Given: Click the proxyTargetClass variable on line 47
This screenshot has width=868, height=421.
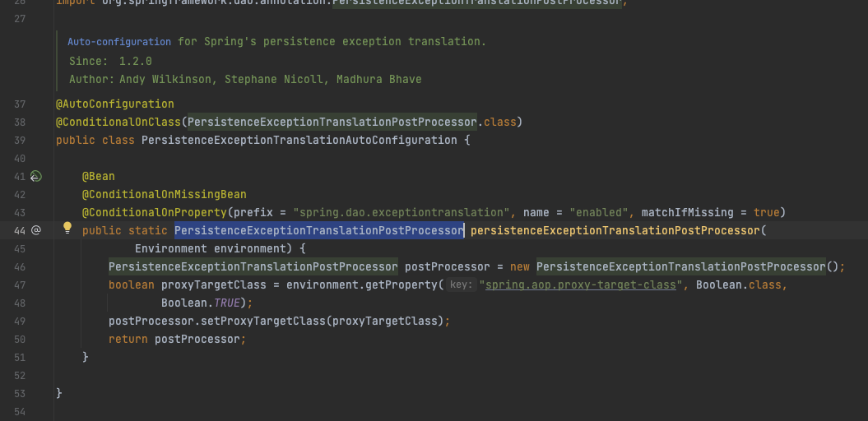Looking at the screenshot, I should pyautogui.click(x=214, y=285).
